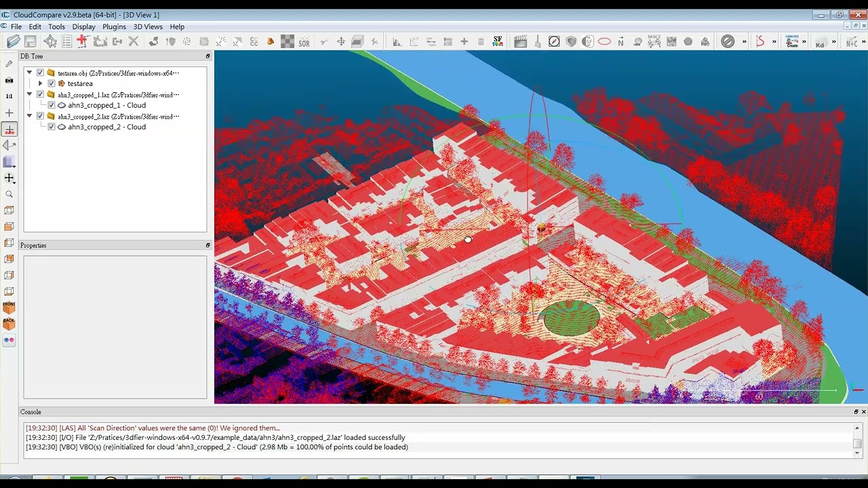Collapse the ahn3_cropped_1.laz tree node

point(29,94)
